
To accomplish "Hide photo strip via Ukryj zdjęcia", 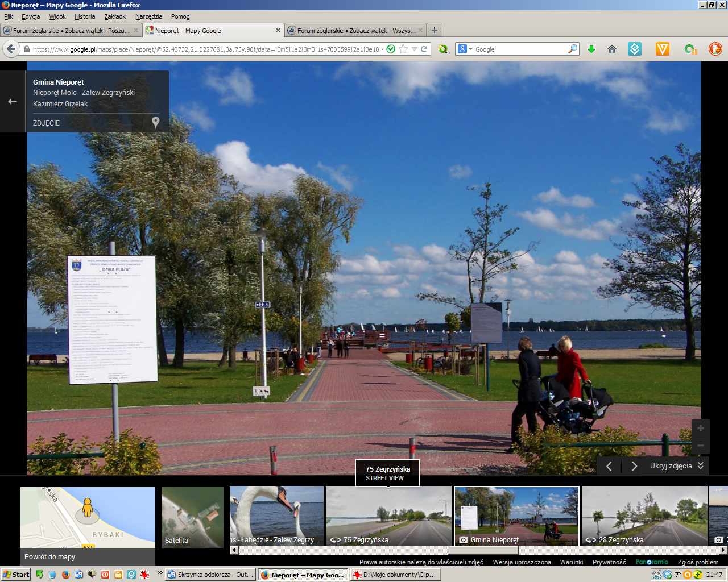I will tap(676, 466).
